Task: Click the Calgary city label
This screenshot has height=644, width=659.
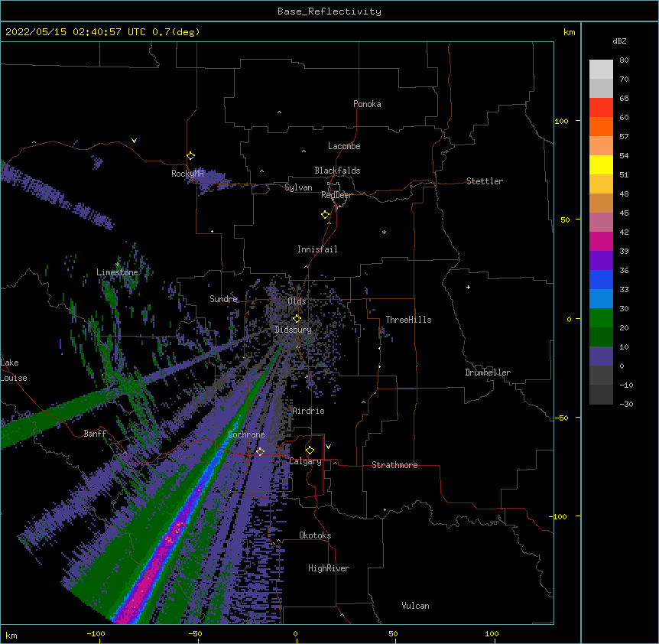Action: pyautogui.click(x=306, y=461)
